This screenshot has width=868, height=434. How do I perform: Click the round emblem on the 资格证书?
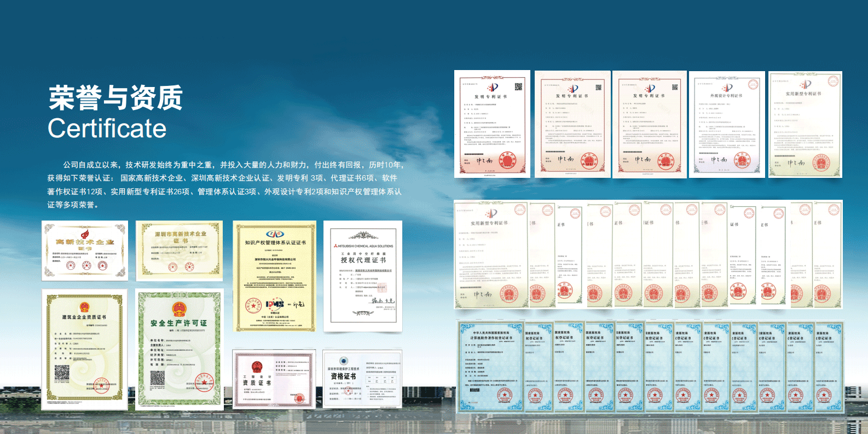[344, 361]
